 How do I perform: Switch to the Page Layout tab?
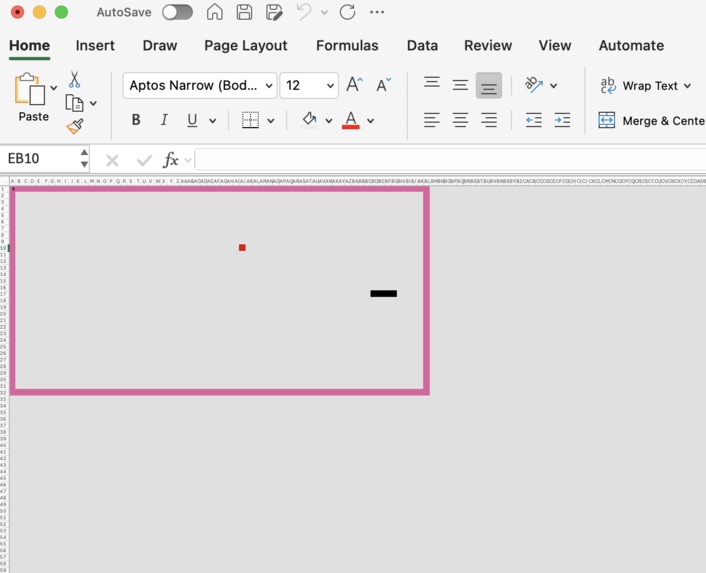coord(246,45)
